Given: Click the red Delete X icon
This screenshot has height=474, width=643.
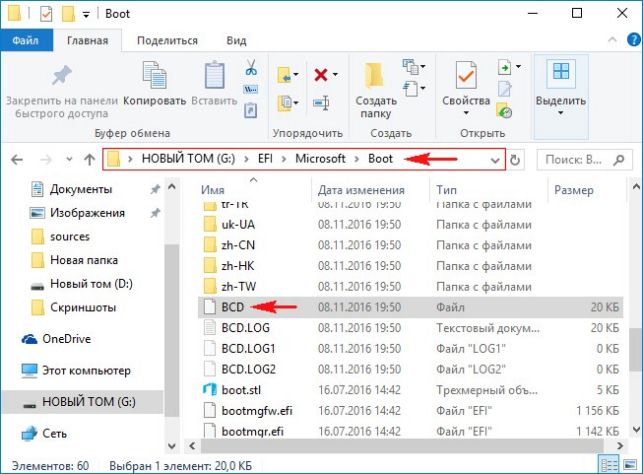Looking at the screenshot, I should pyautogui.click(x=321, y=75).
